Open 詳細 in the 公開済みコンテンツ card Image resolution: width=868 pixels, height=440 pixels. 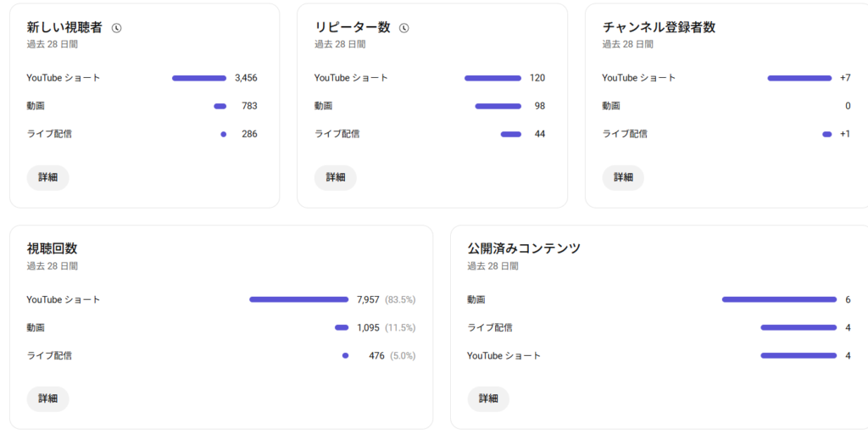(x=488, y=398)
